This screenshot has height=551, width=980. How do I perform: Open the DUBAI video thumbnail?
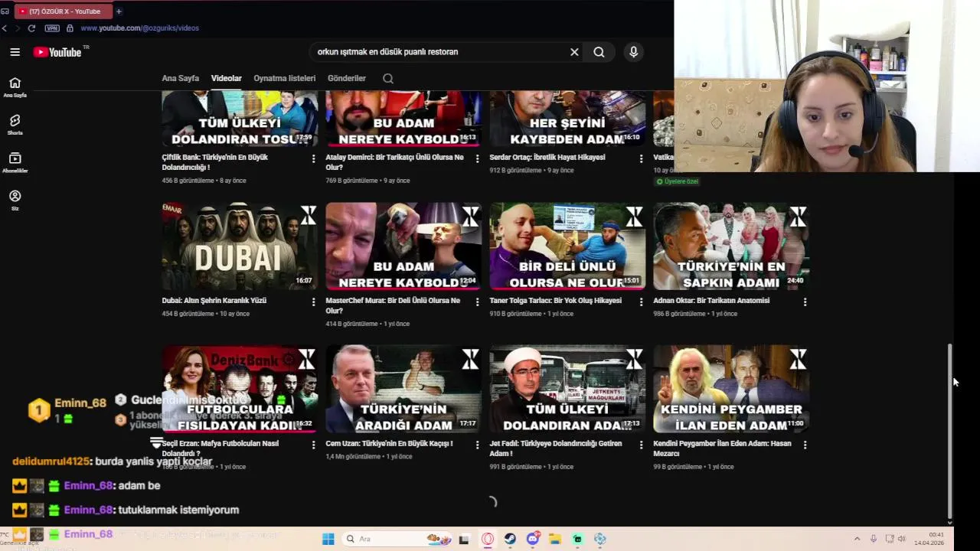(240, 246)
